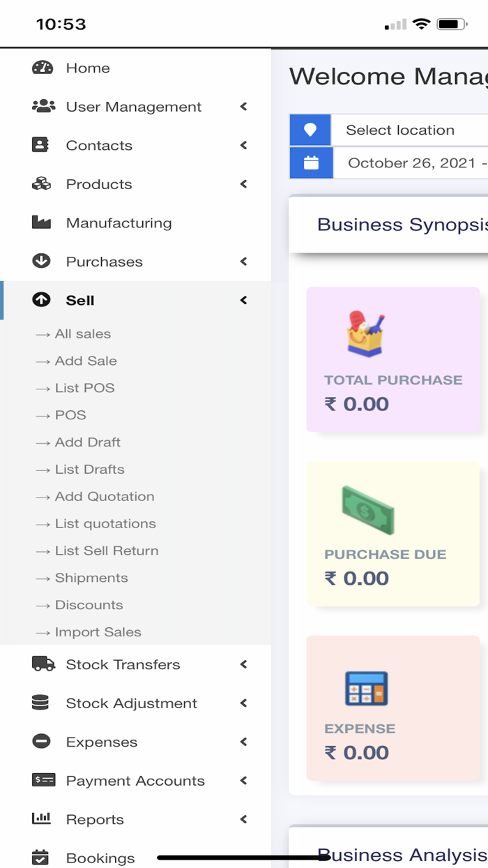Open the Select location field
This screenshot has height=868, width=488.
coord(401,130)
